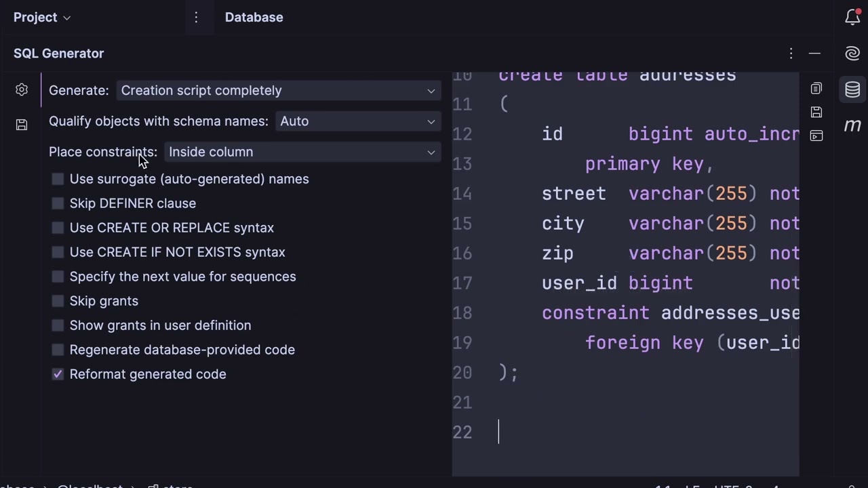Click 'foreign key' on line 19

(644, 343)
